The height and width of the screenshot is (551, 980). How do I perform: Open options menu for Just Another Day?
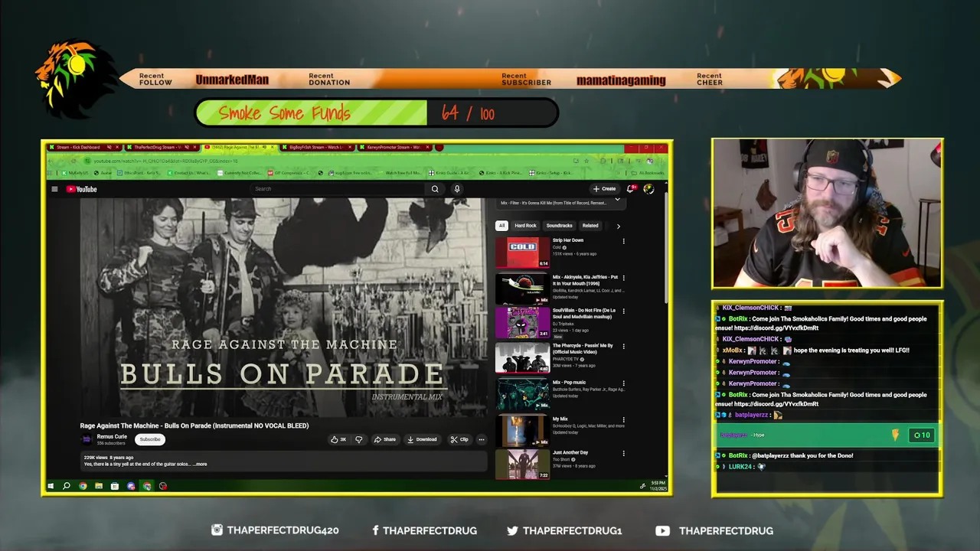pos(623,453)
